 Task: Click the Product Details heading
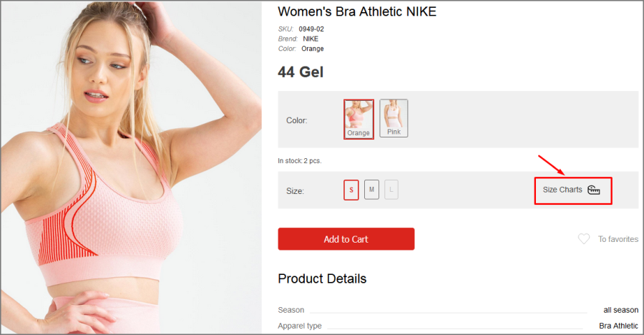322,278
